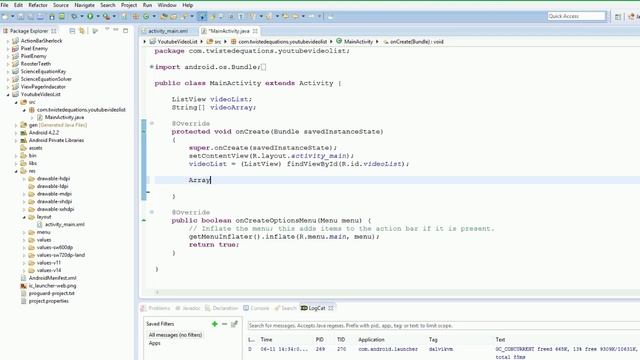This screenshot has height=360, width=640.
Task: Switch to the activity_main.xml editor tab
Action: (x=168, y=31)
